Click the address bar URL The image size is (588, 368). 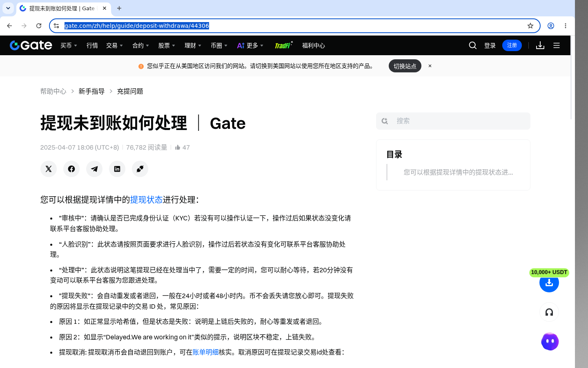coord(137,26)
